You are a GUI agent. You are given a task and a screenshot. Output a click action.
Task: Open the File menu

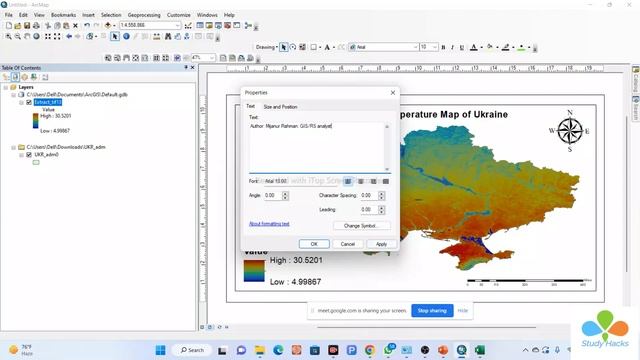click(9, 15)
